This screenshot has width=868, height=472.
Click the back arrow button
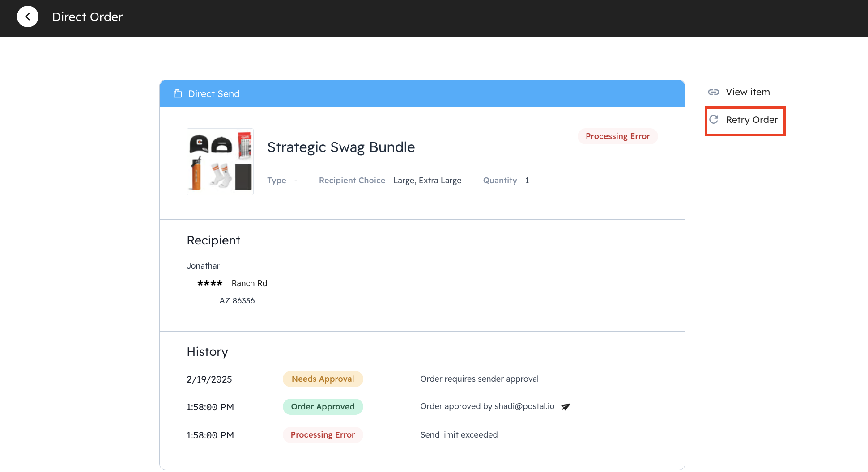pyautogui.click(x=28, y=17)
